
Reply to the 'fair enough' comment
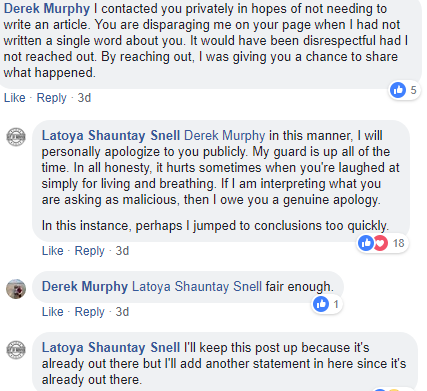point(90,312)
